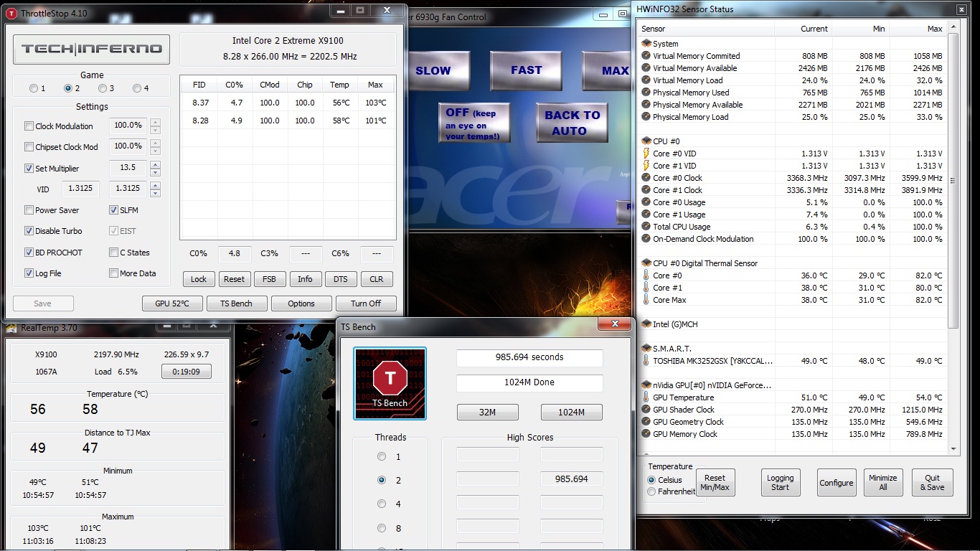Enable Chipset Clock Mod checkbox
The image size is (980, 551).
tap(29, 147)
